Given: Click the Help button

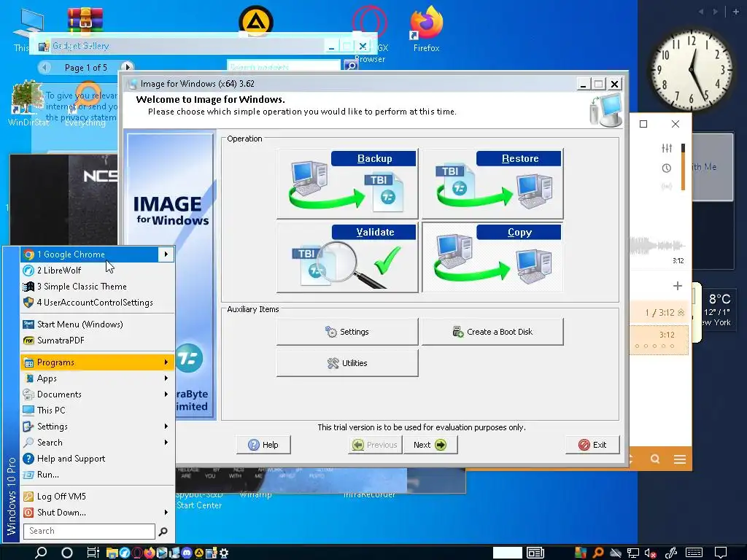Looking at the screenshot, I should (x=263, y=445).
